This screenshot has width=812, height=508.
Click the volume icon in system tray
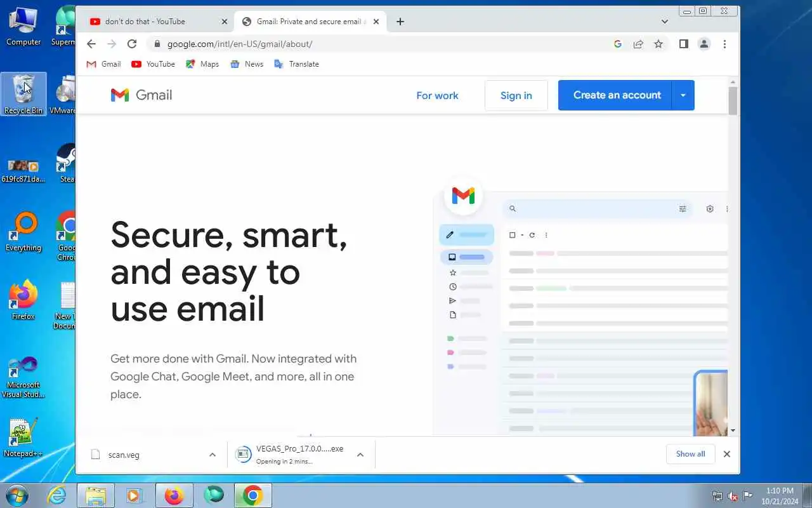[733, 496]
